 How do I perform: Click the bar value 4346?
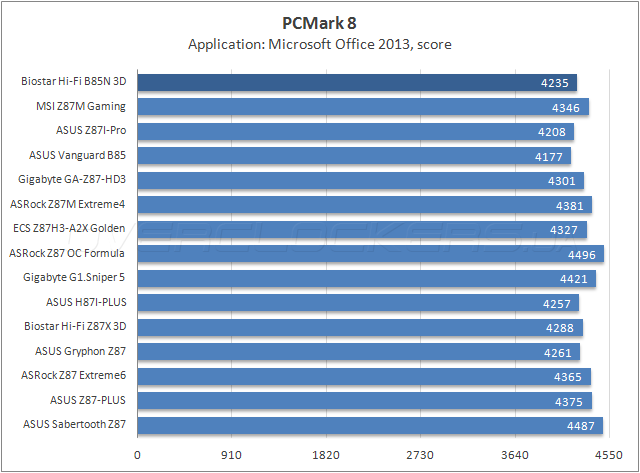pos(566,108)
